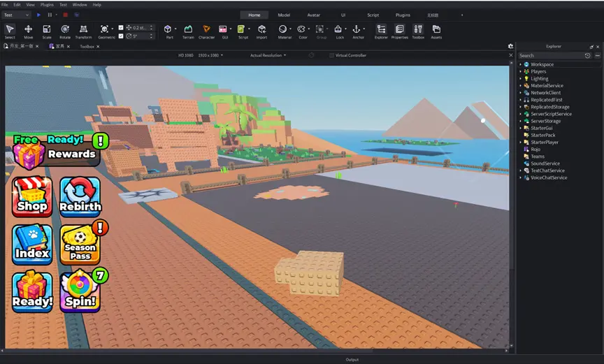Open the Plugins menu in menu bar
This screenshot has width=604, height=364.
click(47, 5)
